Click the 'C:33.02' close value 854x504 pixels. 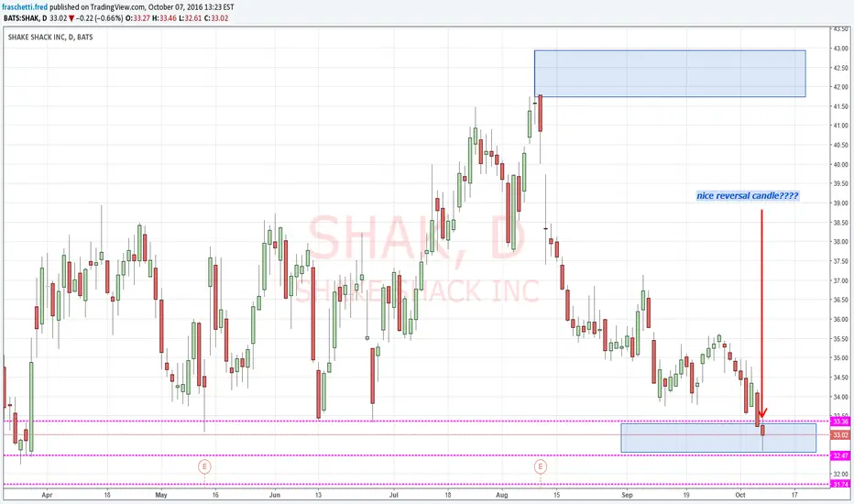click(x=215, y=18)
